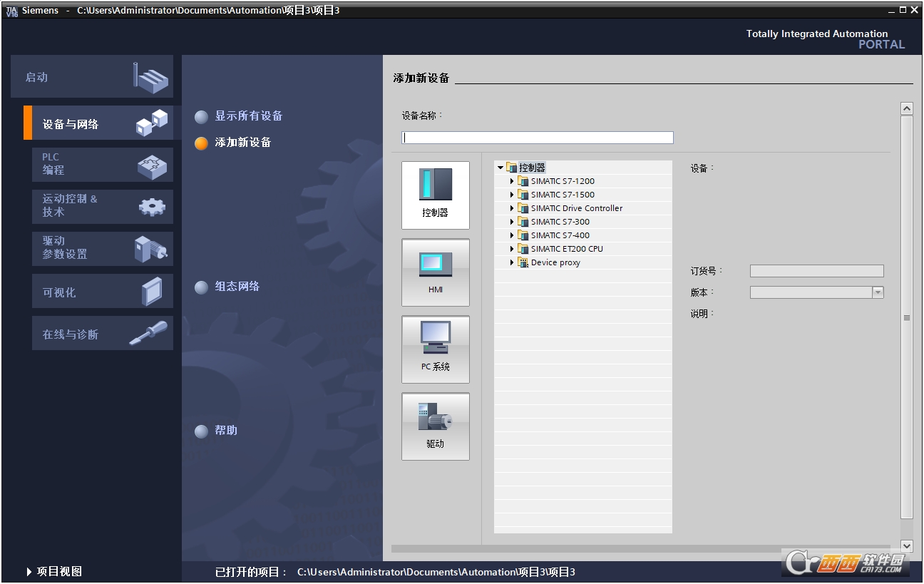Choose the 控制器 controller device button
Screen dimensions: 924x584
pos(436,195)
